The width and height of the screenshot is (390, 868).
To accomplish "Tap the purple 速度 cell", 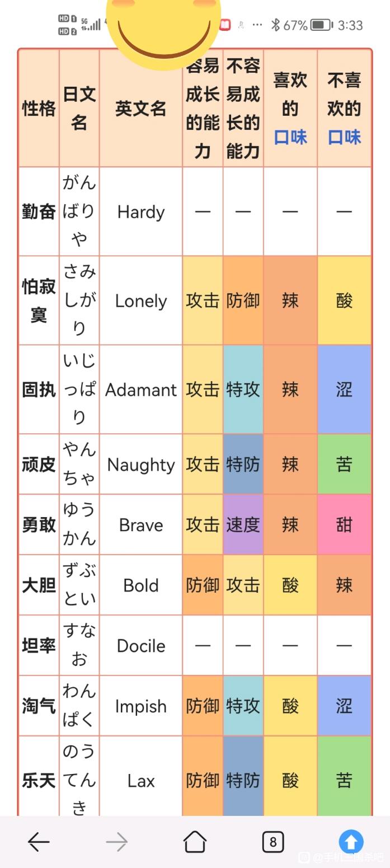I will (x=243, y=524).
